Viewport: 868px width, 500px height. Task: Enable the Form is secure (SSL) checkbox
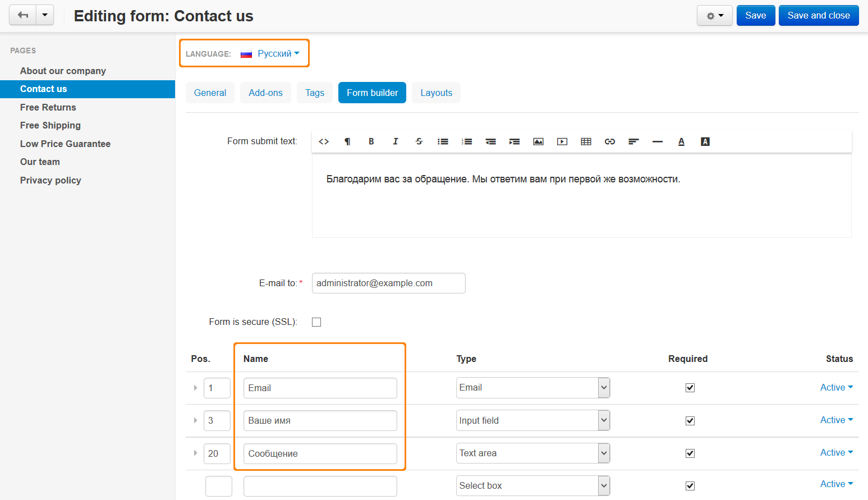click(316, 322)
